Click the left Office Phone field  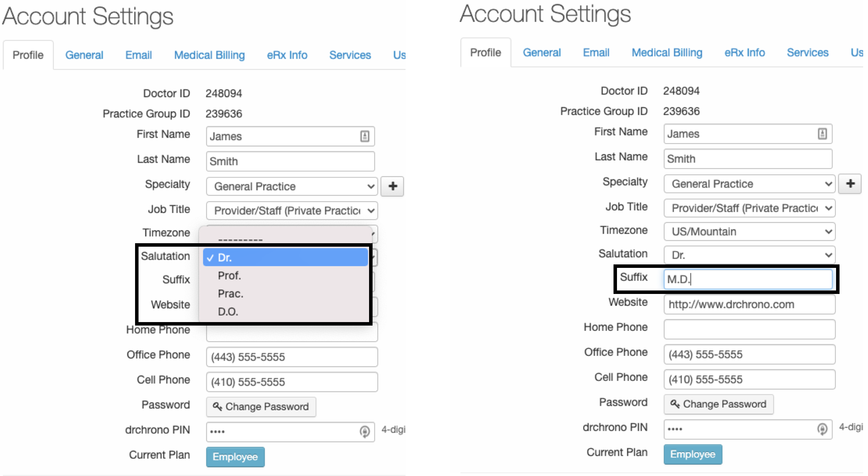(292, 357)
